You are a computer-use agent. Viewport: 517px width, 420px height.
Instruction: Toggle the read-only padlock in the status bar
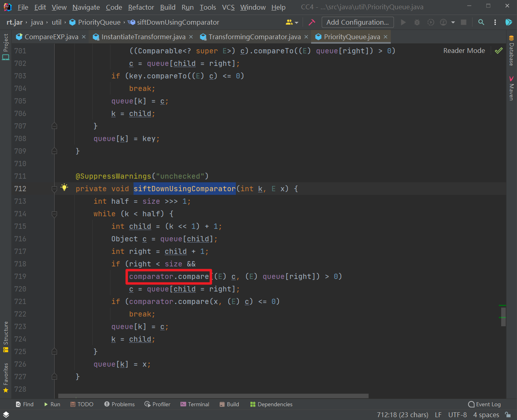point(508,414)
